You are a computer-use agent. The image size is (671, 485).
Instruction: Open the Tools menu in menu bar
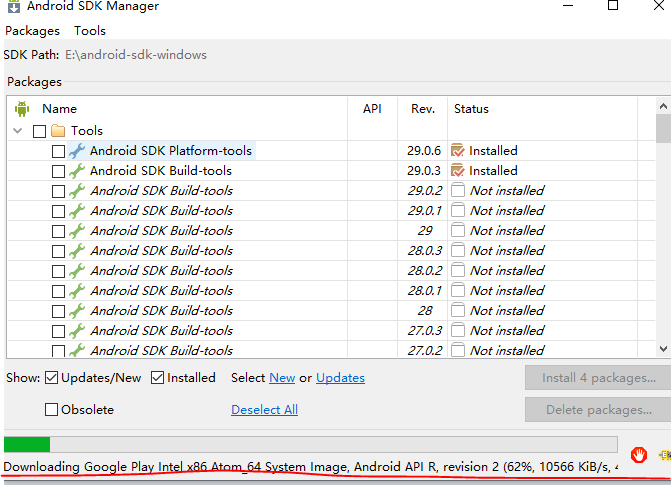point(90,31)
